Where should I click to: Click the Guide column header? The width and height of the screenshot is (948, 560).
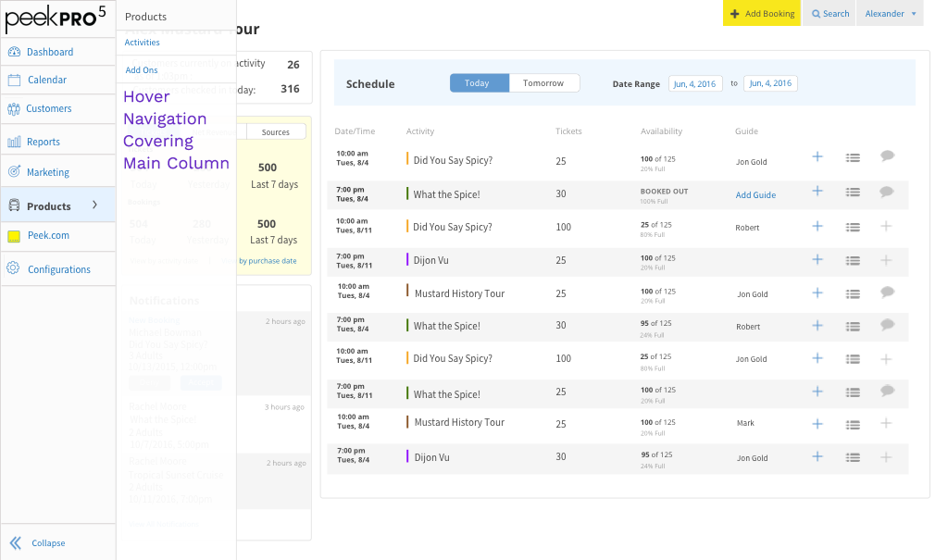pos(746,131)
